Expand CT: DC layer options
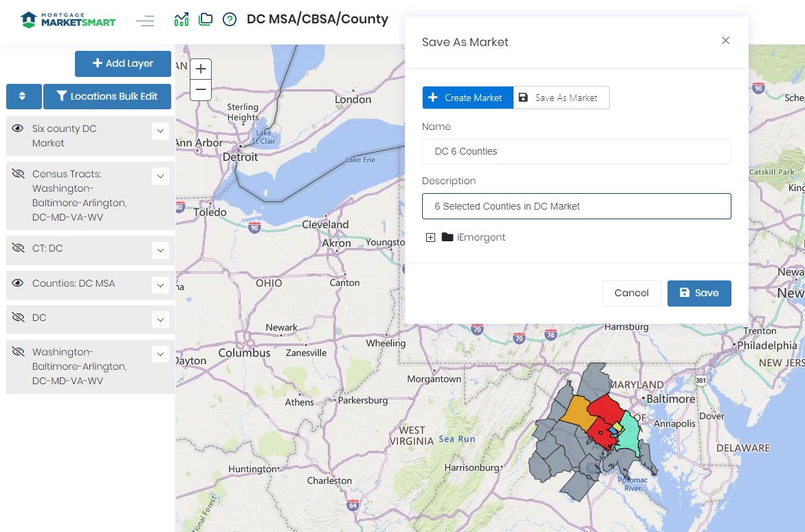Viewport: 805px width, 532px height. (160, 251)
